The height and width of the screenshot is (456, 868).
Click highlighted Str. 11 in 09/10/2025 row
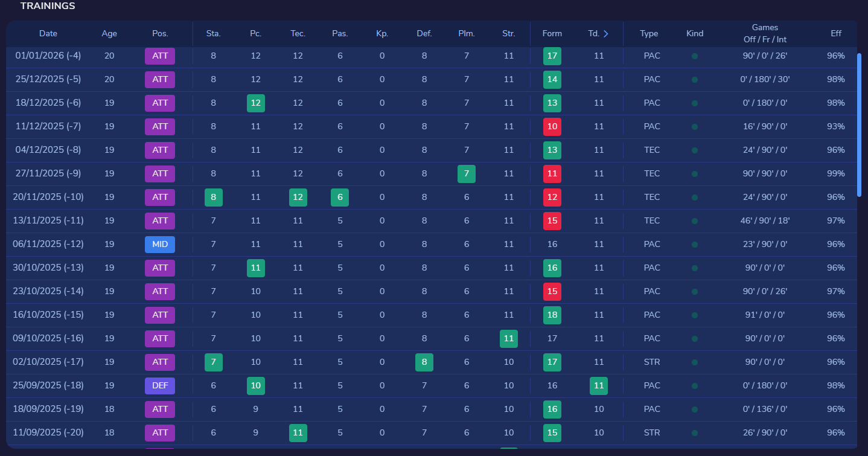coord(508,339)
